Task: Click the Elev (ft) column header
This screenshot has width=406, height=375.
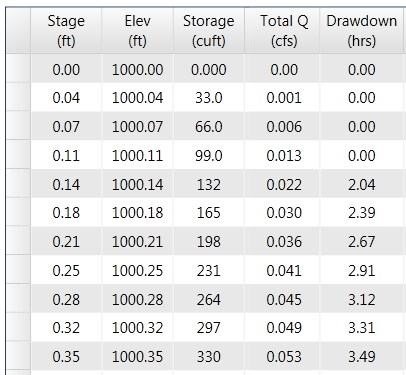Action: pyautogui.click(x=137, y=31)
